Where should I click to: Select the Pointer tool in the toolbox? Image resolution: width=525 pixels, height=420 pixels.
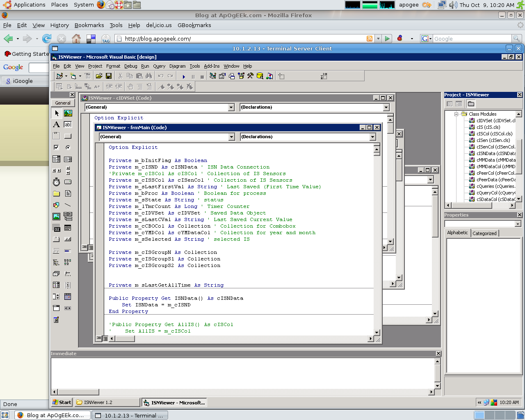57,113
